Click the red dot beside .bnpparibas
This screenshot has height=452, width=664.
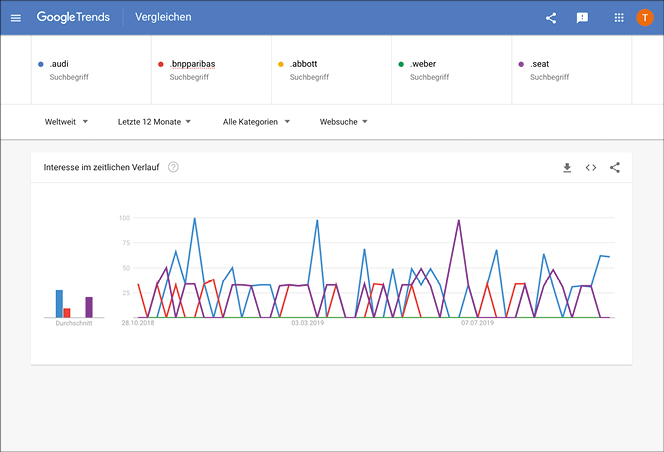(160, 64)
